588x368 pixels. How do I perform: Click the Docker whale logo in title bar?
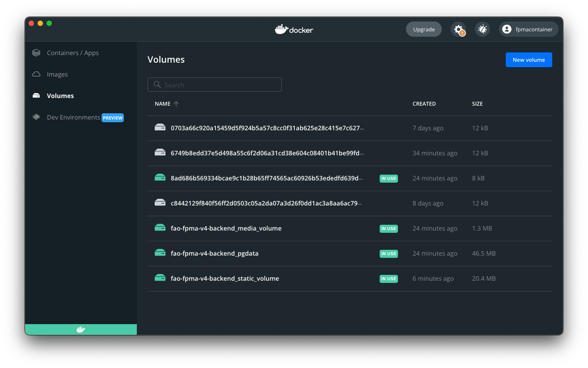(294, 30)
